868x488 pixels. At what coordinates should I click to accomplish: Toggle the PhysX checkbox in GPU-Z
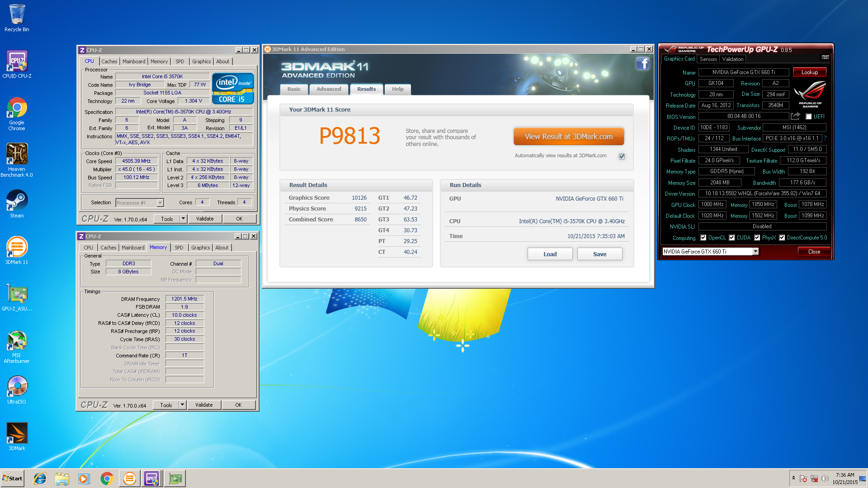(757, 238)
